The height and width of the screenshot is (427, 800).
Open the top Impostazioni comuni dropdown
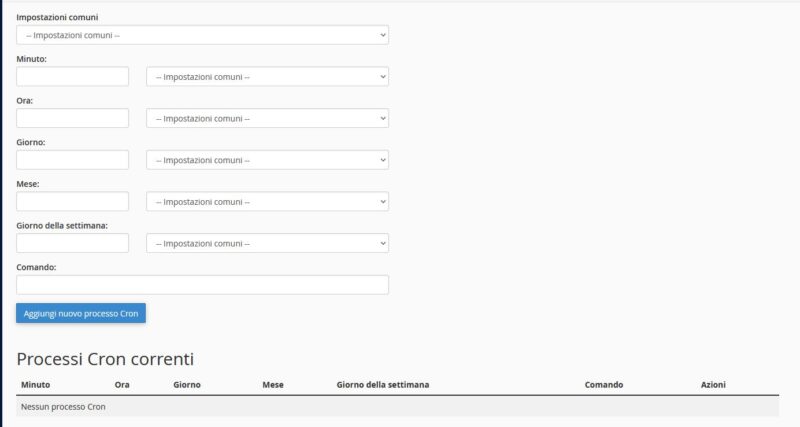[x=203, y=35]
